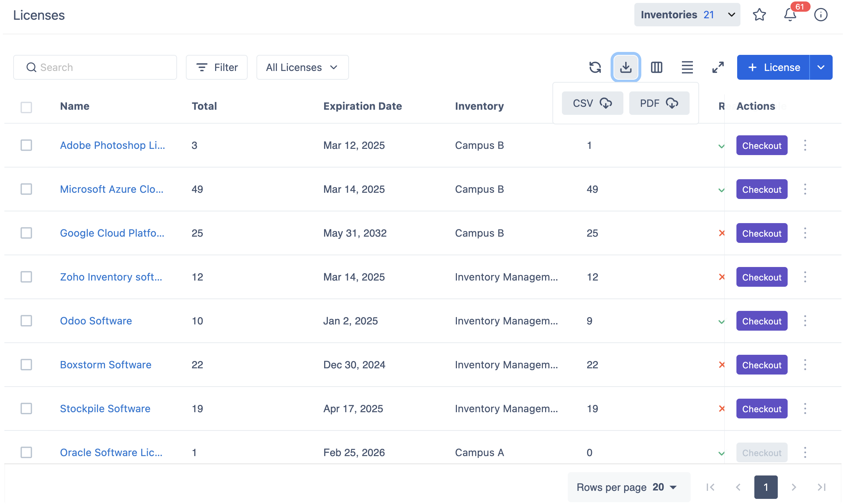Viewport: 848px width, 504px height.
Task: Expand the Inventories 21 dropdown
Action: 687,15
